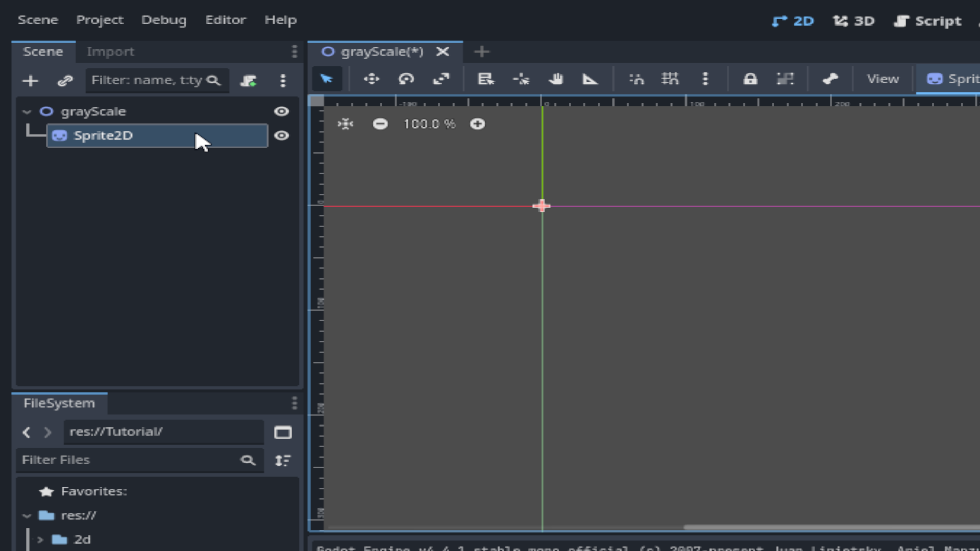Switch to the Import tab

tap(110, 52)
